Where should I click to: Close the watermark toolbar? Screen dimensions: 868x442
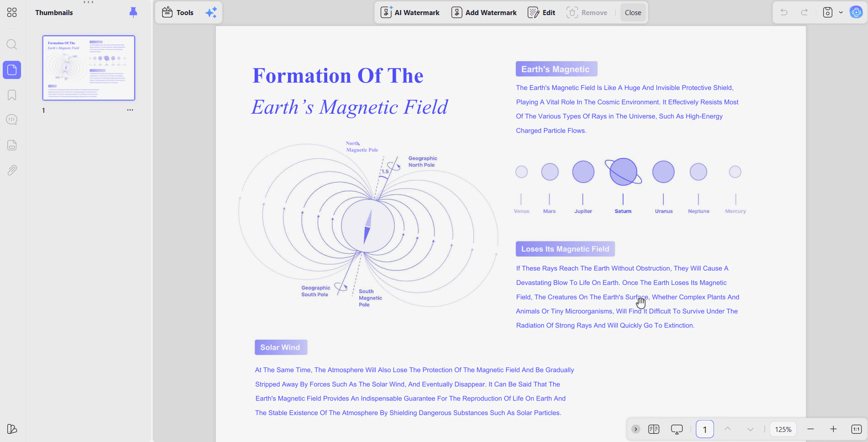coord(633,12)
